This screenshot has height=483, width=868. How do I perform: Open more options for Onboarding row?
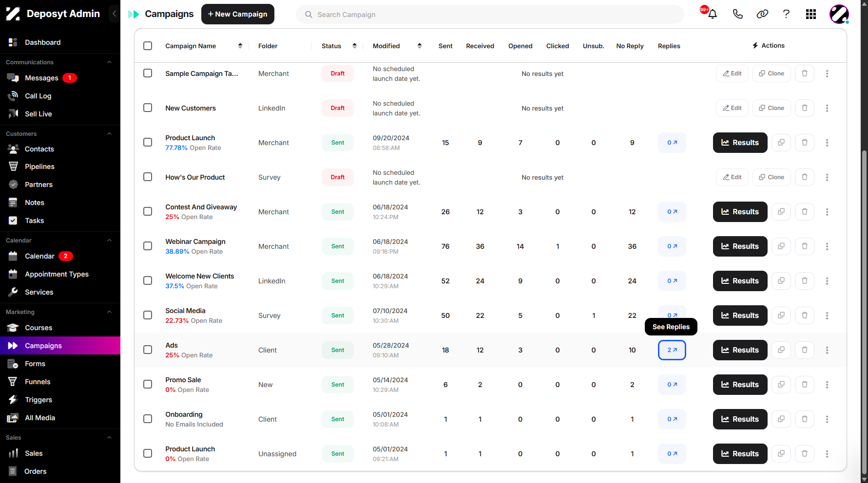[x=827, y=419]
